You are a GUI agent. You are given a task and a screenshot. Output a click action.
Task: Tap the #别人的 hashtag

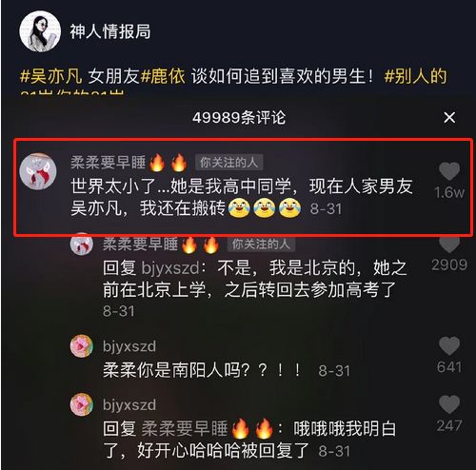(415, 77)
